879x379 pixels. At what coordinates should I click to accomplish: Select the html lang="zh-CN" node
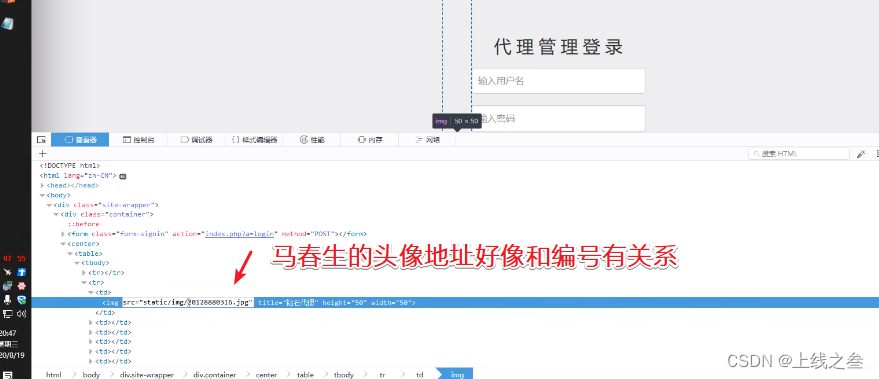[78, 176]
